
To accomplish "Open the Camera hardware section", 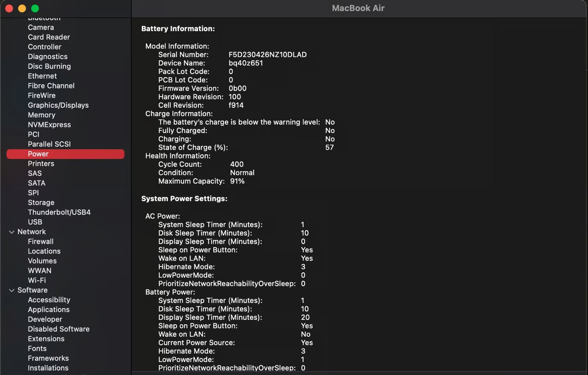I will click(41, 28).
